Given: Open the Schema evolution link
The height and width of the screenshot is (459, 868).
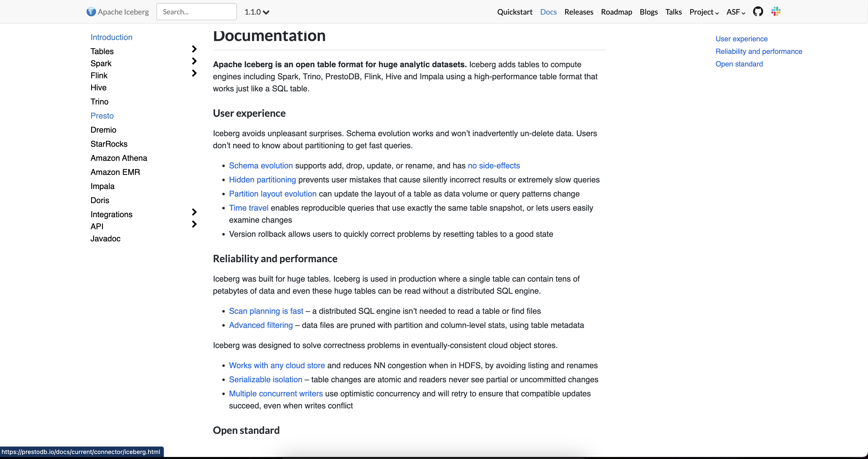Looking at the screenshot, I should [261, 165].
